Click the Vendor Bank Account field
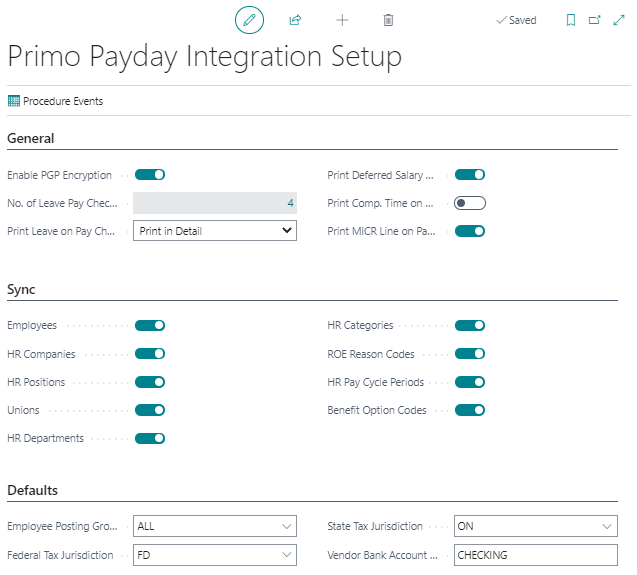This screenshot has height=575, width=637. (x=535, y=555)
